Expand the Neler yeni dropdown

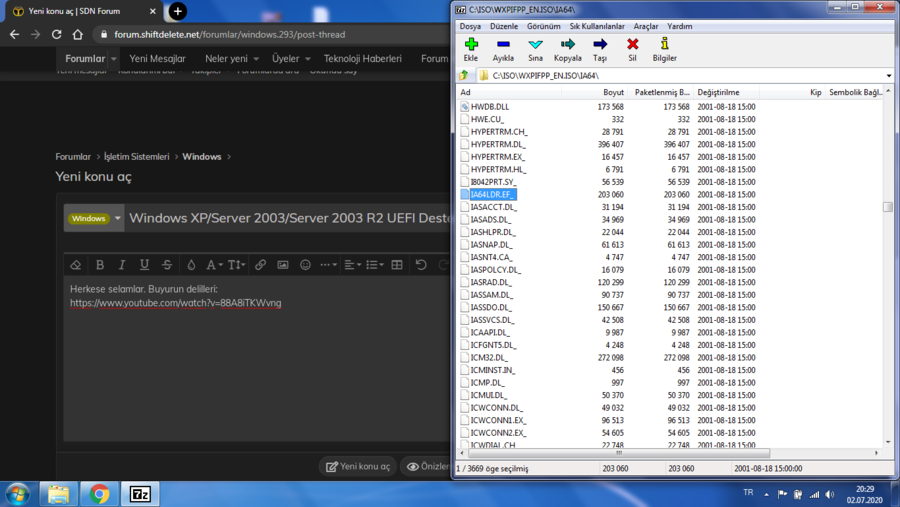pos(256,59)
